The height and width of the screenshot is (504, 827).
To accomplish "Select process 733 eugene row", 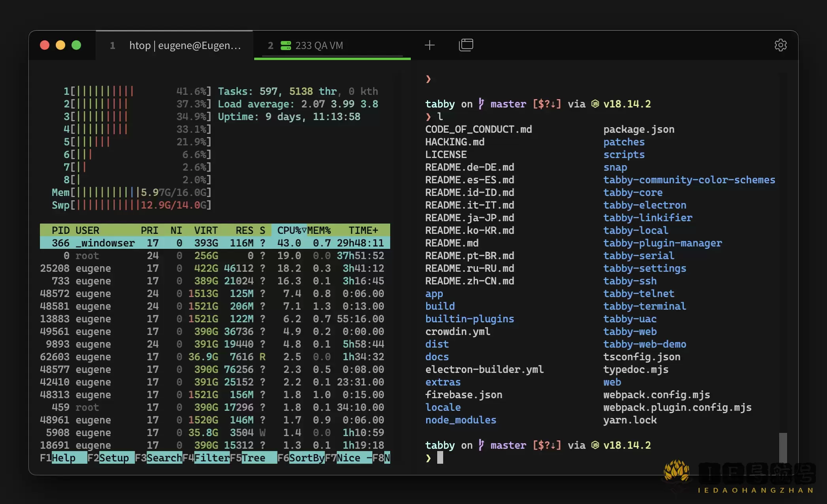I will (x=215, y=281).
